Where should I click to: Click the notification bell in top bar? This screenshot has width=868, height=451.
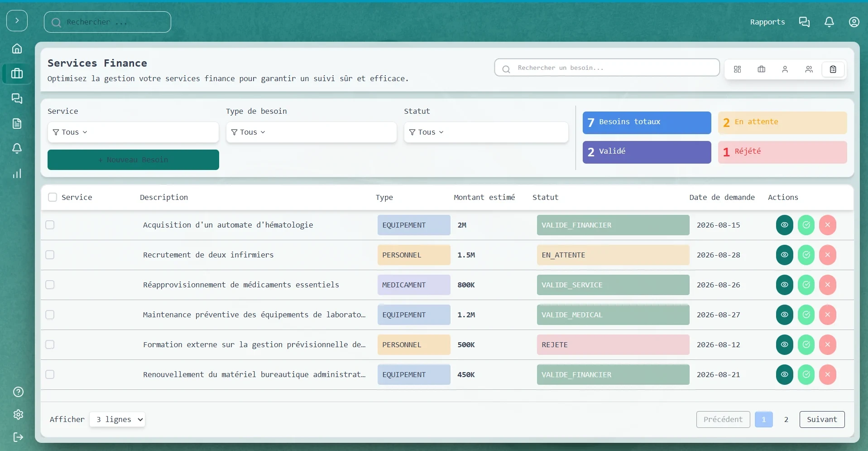coord(829,22)
